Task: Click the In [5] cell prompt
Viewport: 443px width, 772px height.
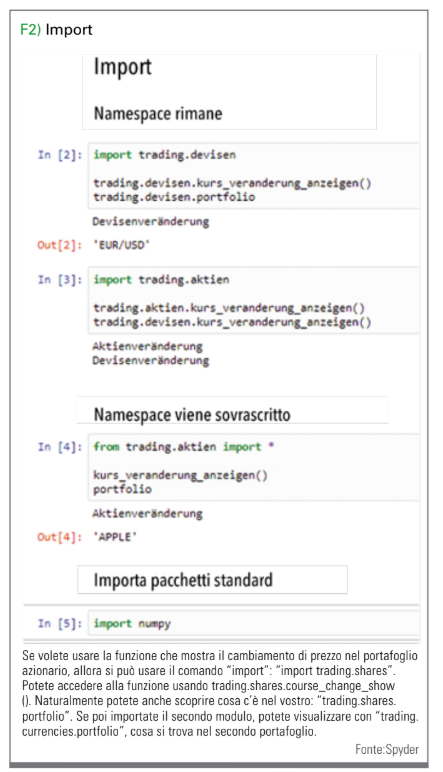Action: [60, 623]
